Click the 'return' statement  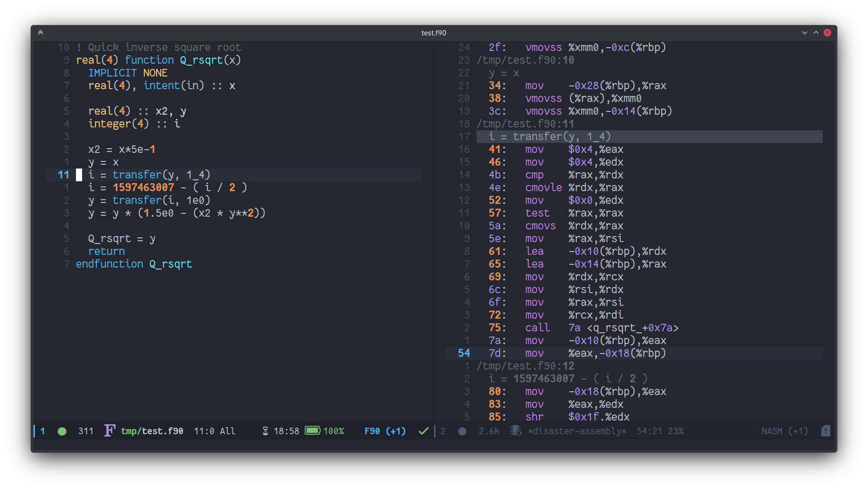point(107,251)
